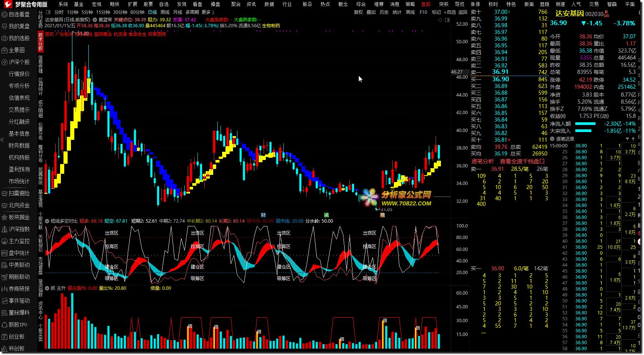
Task: Click the 叠加 toolbar button
Action: pyautogui.click(x=371, y=12)
